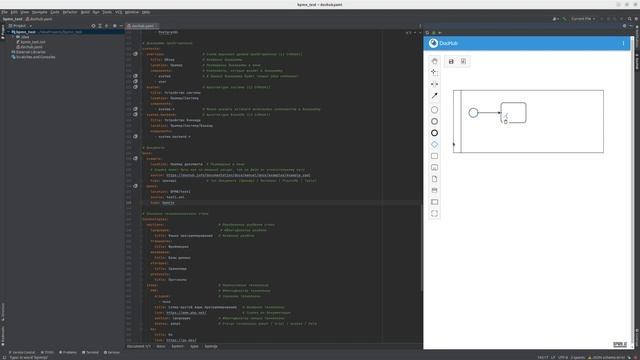
Task: Open the Refactor menu
Action: [70, 12]
